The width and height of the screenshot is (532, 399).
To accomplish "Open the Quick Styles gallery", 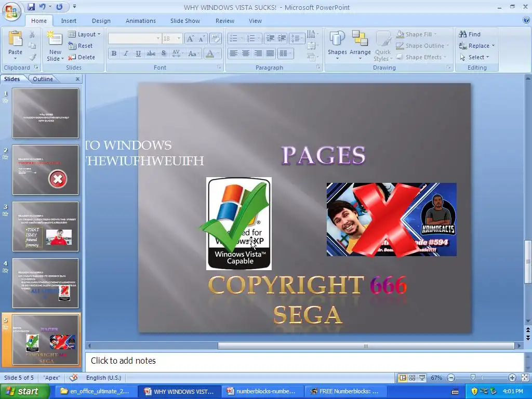I will [383, 46].
